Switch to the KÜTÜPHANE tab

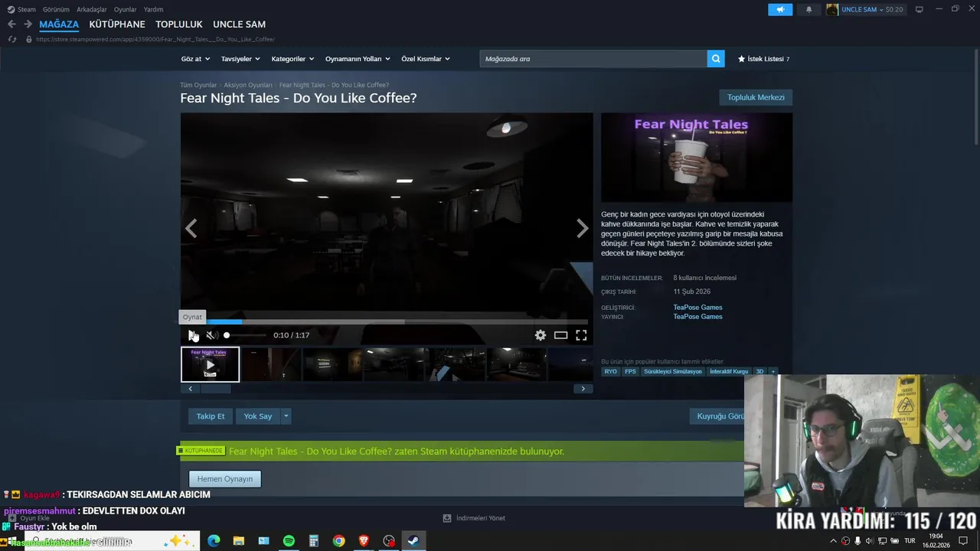[x=117, y=24]
